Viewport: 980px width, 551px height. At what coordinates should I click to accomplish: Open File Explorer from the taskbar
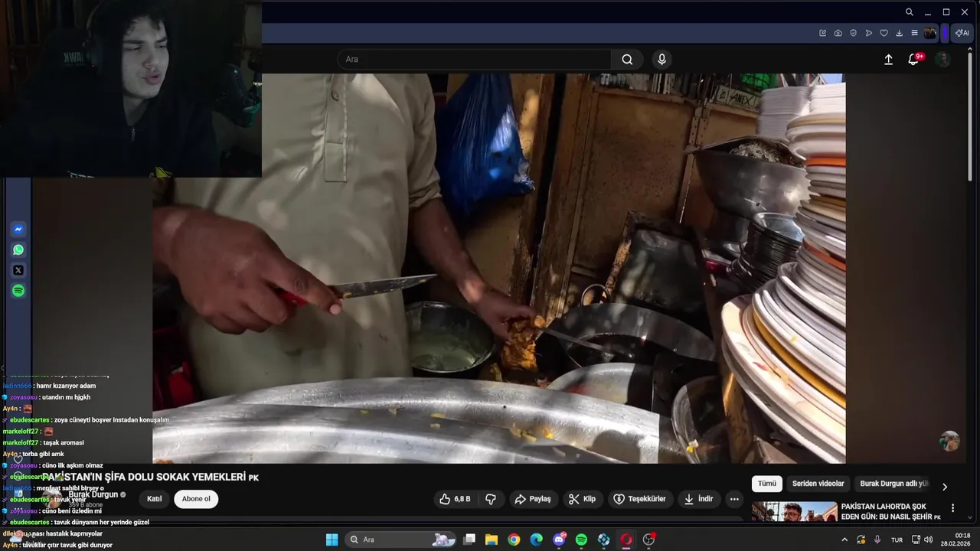492,540
